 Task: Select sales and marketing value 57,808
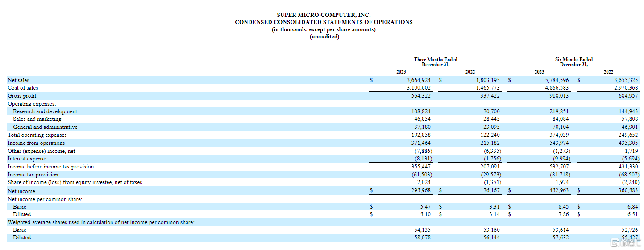pos(630,119)
